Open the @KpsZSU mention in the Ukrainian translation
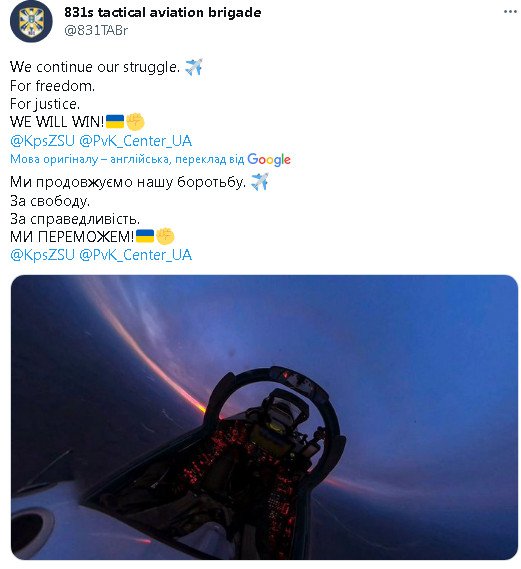 (42, 255)
